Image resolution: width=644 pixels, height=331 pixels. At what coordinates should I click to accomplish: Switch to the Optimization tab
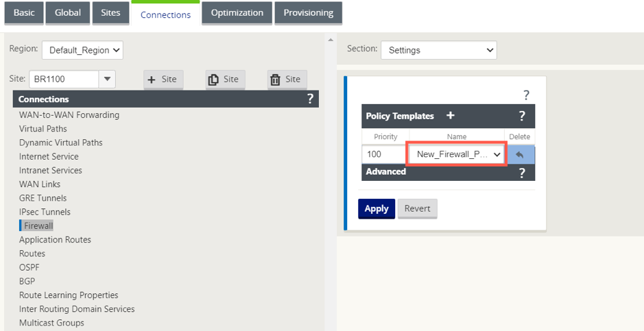pyautogui.click(x=237, y=13)
